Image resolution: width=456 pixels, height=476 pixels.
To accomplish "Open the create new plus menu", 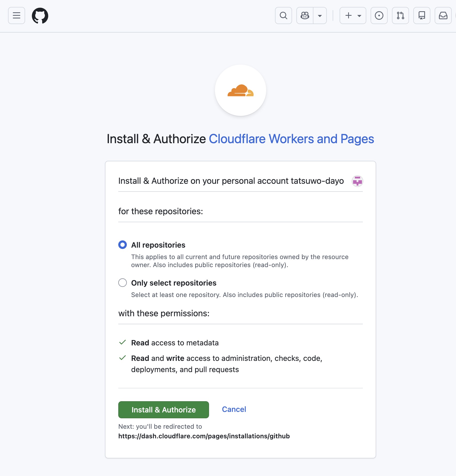I will tap(353, 15).
